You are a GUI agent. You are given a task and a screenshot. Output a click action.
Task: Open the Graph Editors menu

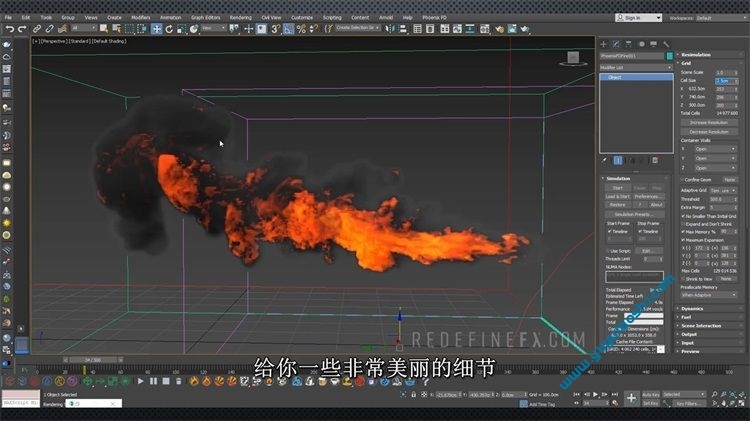click(206, 17)
